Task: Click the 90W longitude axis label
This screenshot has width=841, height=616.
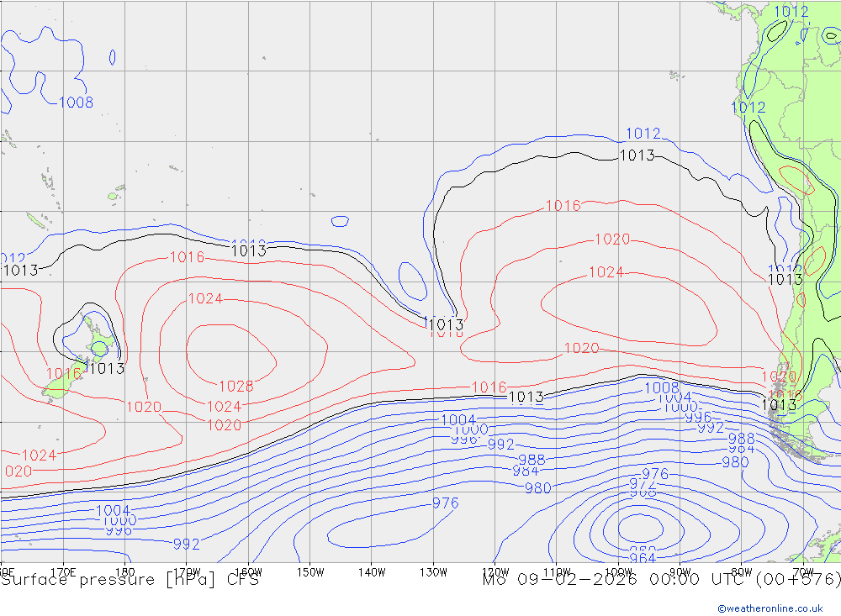Action: coord(680,572)
